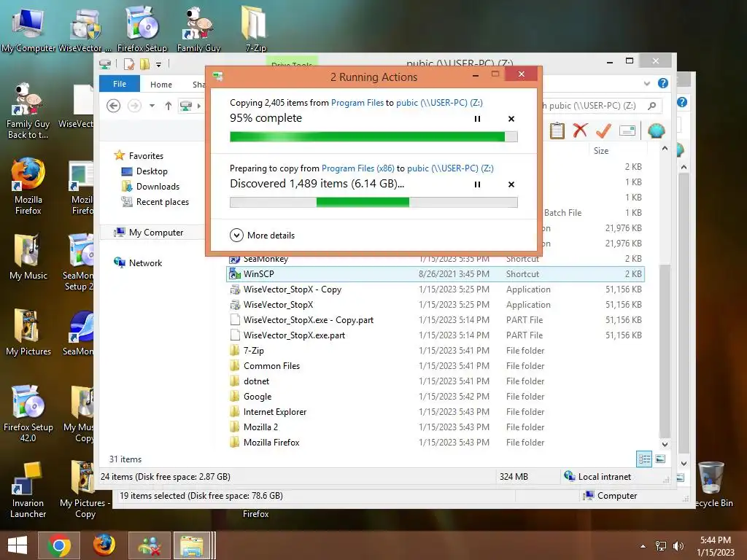The height and width of the screenshot is (560, 747).
Task: Click the 95% complete progress bar
Action: [x=373, y=136]
